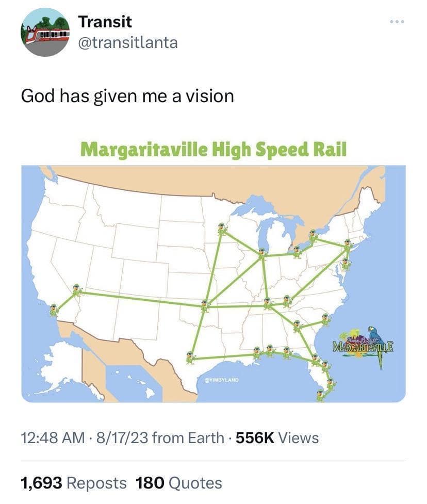Open the Transit profile avatar
427x504 pixels.
[x=45, y=32]
